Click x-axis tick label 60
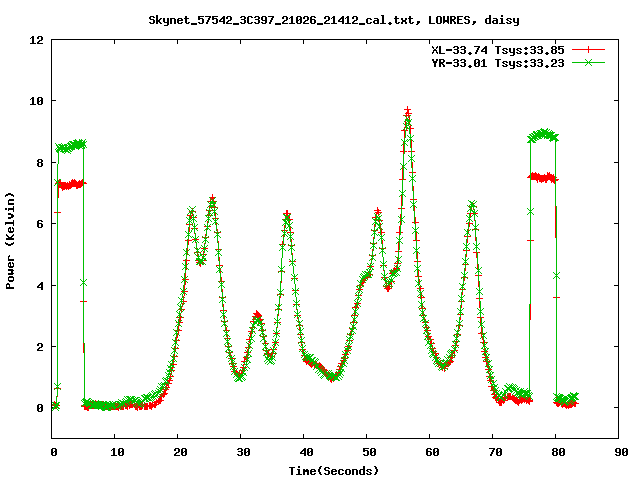The width and height of the screenshot is (640, 480). (432, 452)
